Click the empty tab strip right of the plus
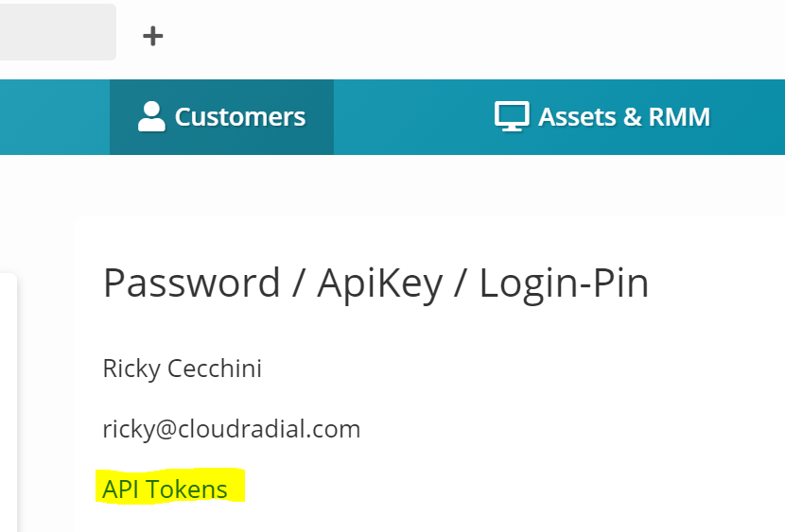The width and height of the screenshot is (785, 532). click(476, 36)
